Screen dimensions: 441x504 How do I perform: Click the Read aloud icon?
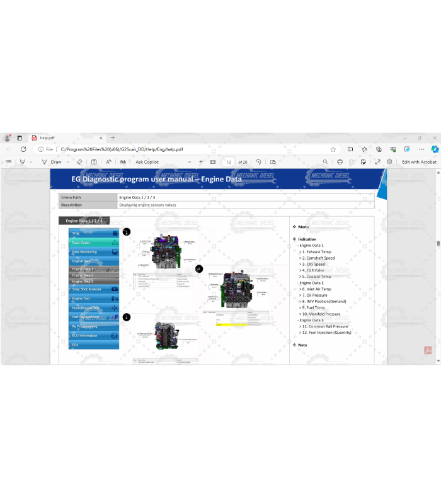pos(108,162)
